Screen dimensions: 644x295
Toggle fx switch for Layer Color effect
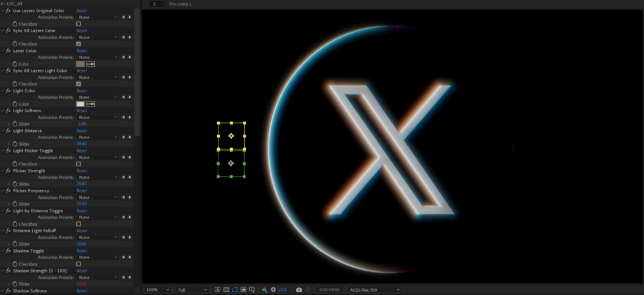click(8, 51)
